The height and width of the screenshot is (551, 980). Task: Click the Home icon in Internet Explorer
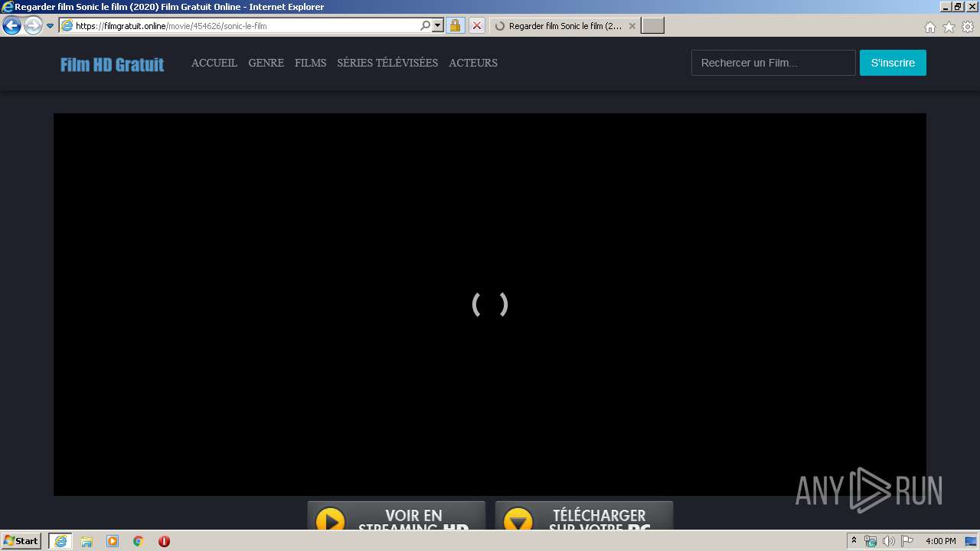click(x=929, y=27)
